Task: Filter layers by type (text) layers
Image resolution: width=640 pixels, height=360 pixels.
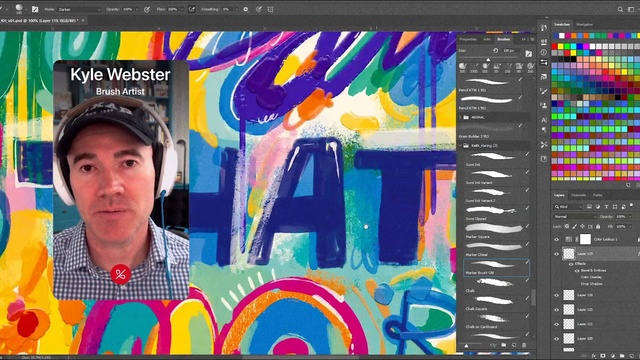Action: point(606,207)
